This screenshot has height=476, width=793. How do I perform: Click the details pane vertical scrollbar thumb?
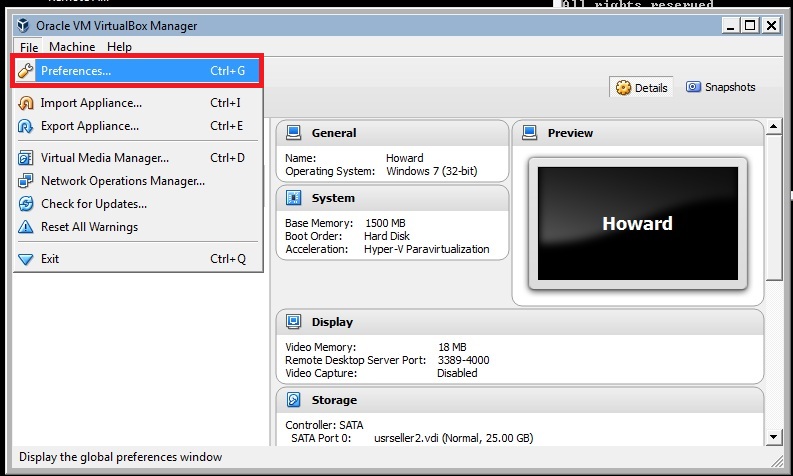coord(774,207)
